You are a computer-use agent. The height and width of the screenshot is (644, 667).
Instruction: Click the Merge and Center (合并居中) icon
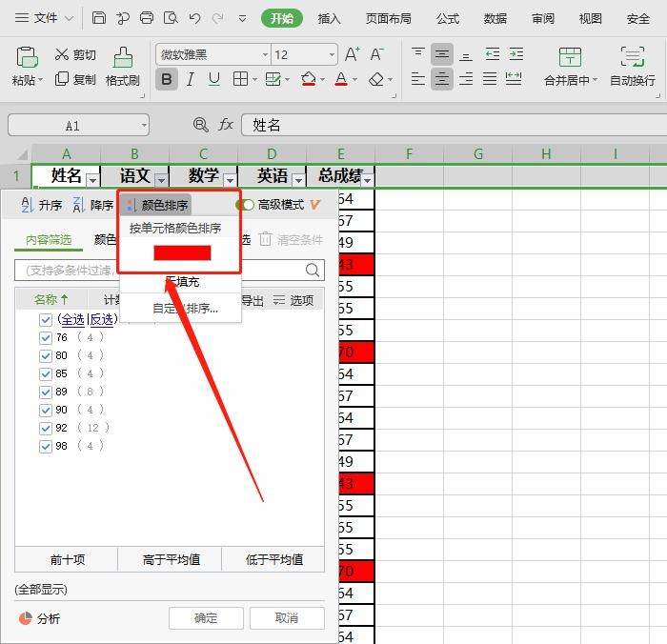coord(570,57)
